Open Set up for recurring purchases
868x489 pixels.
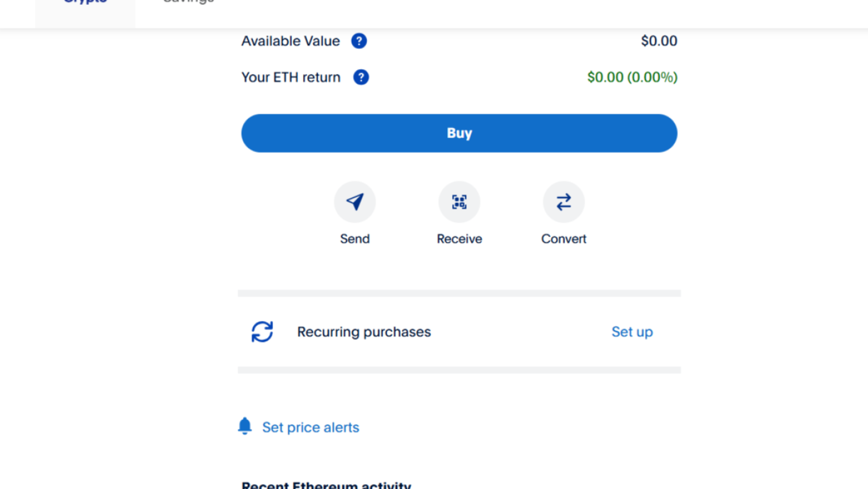coord(632,332)
